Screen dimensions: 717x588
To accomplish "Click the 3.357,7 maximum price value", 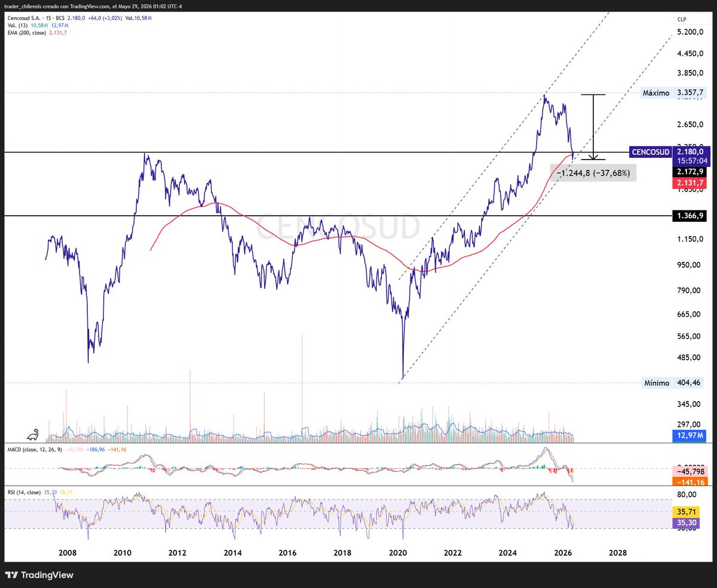I will click(x=691, y=93).
